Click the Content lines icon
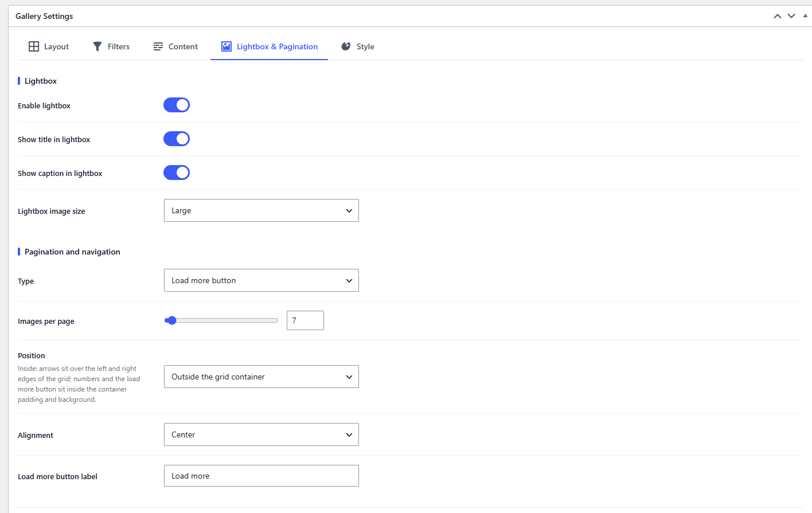Image resolution: width=812 pixels, height=513 pixels. (x=158, y=46)
